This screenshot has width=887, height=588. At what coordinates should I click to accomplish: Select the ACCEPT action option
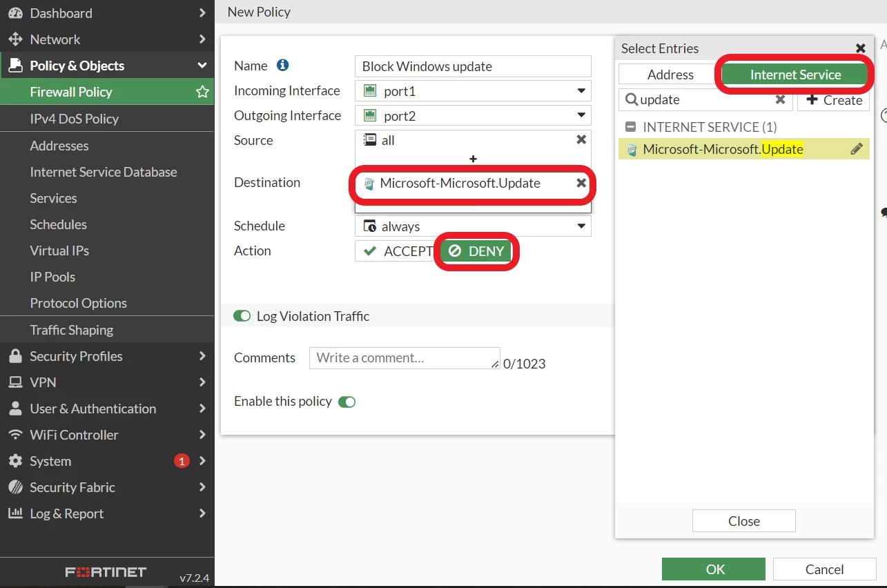coord(398,251)
